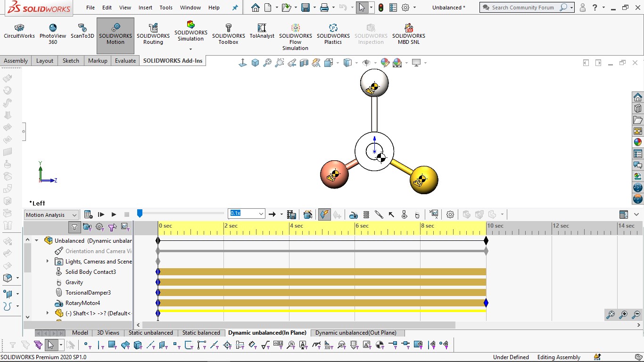Screen dimensions: 644x362
Task: Zoom out on the timeline
Action: click(x=636, y=314)
